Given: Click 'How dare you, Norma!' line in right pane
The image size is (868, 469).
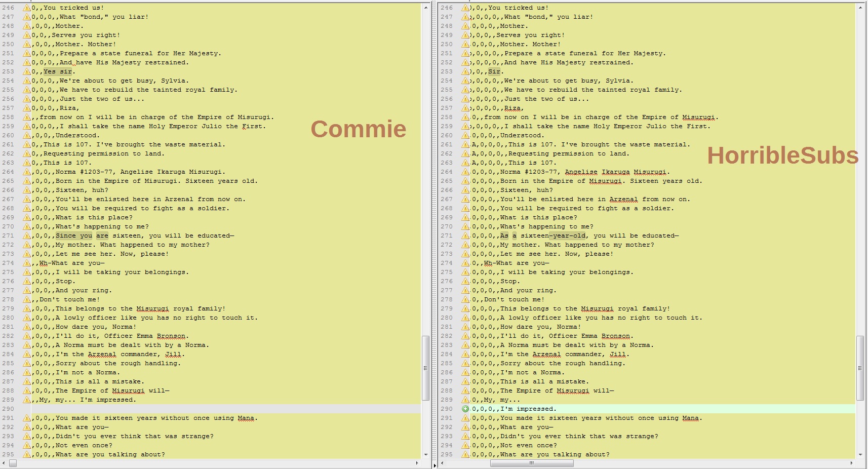Looking at the screenshot, I should point(540,327).
